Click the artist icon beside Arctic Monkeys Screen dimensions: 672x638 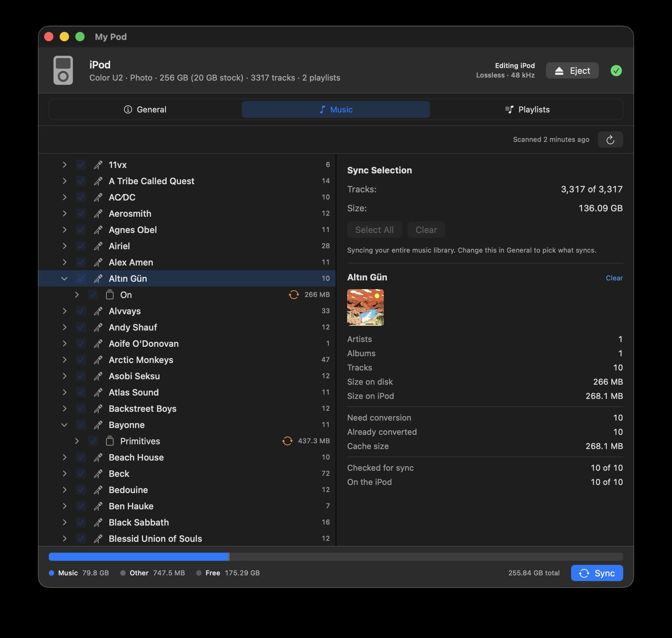click(98, 360)
